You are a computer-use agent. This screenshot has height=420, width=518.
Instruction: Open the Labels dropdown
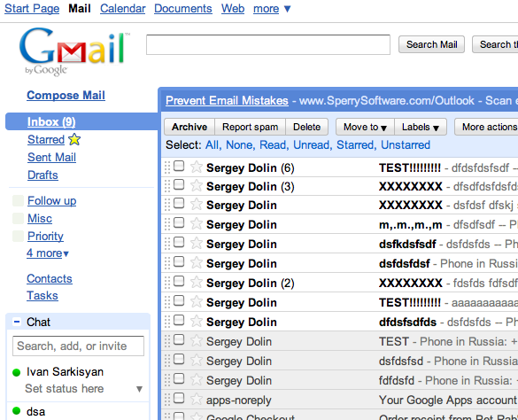[x=421, y=127]
